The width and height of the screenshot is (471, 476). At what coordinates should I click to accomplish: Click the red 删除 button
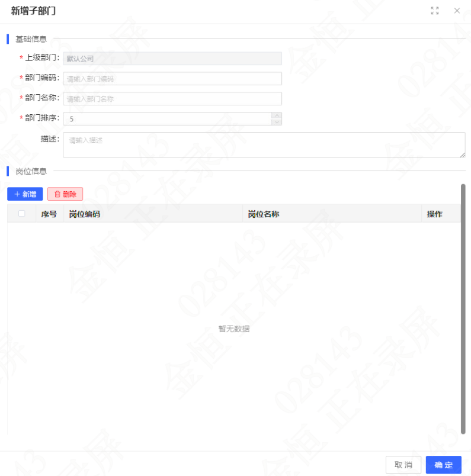[65, 194]
